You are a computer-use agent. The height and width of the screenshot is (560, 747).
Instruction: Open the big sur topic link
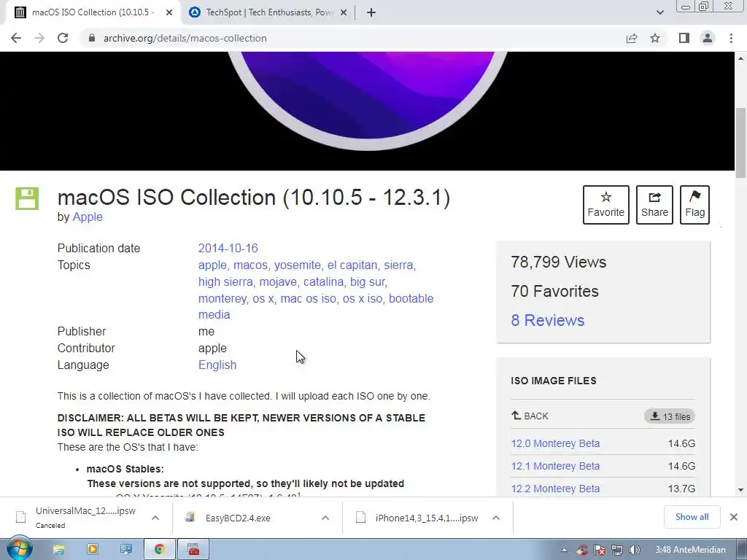click(x=367, y=282)
